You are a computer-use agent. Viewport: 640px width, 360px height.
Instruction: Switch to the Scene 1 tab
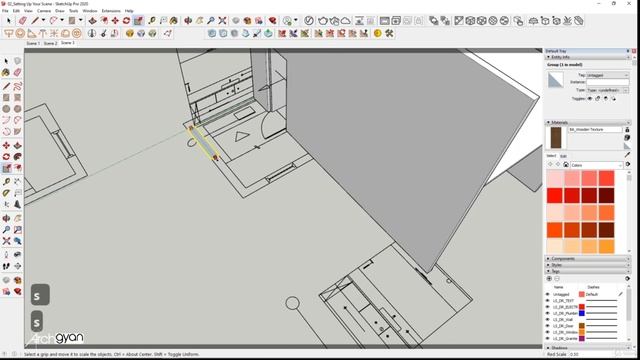(33, 43)
